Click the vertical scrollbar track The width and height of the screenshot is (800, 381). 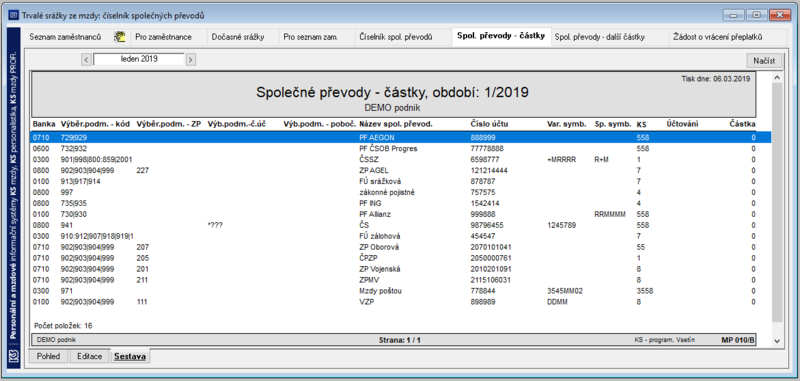pyautogui.click(x=777, y=204)
